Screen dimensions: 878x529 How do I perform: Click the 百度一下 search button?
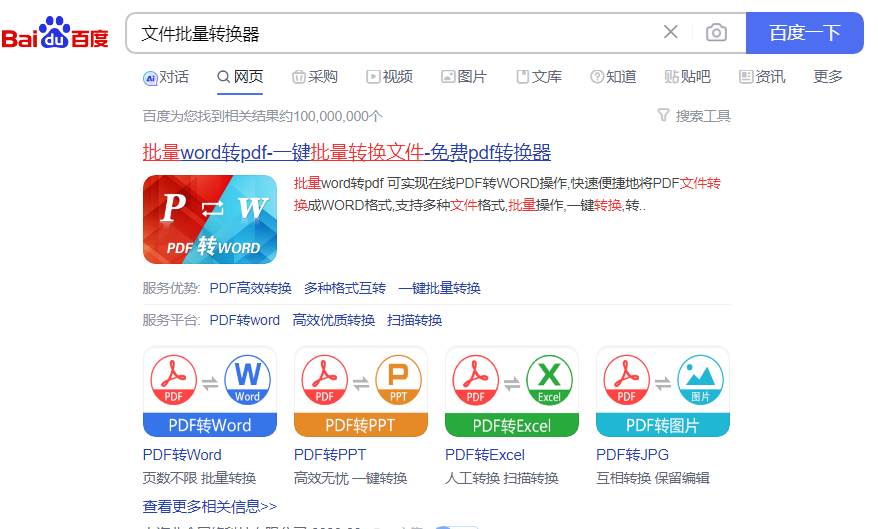[805, 33]
